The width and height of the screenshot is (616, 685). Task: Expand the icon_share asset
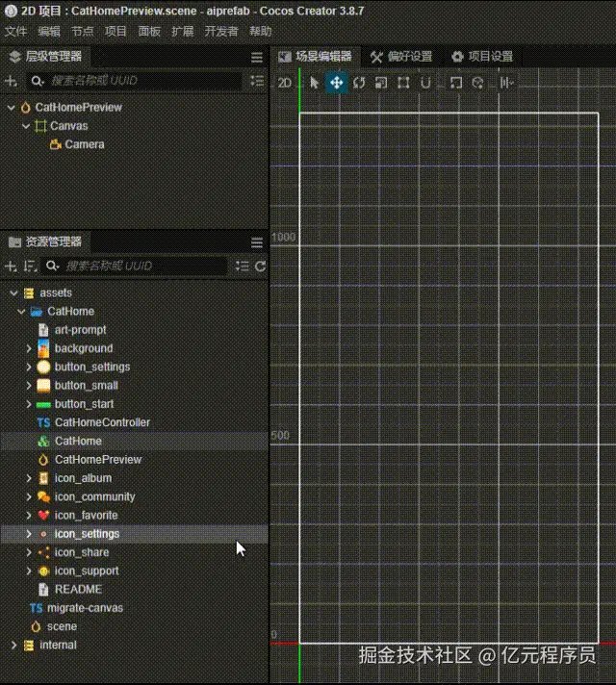[x=29, y=552]
